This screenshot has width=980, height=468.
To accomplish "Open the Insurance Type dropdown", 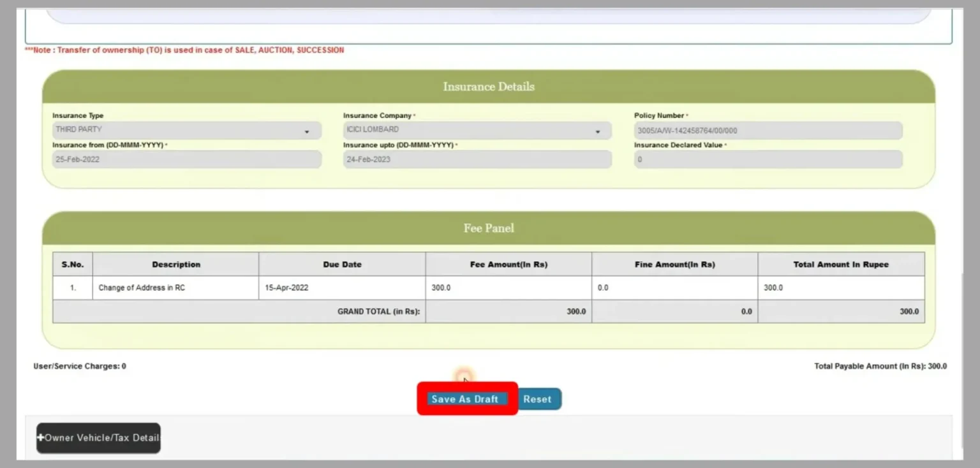I will [x=186, y=130].
